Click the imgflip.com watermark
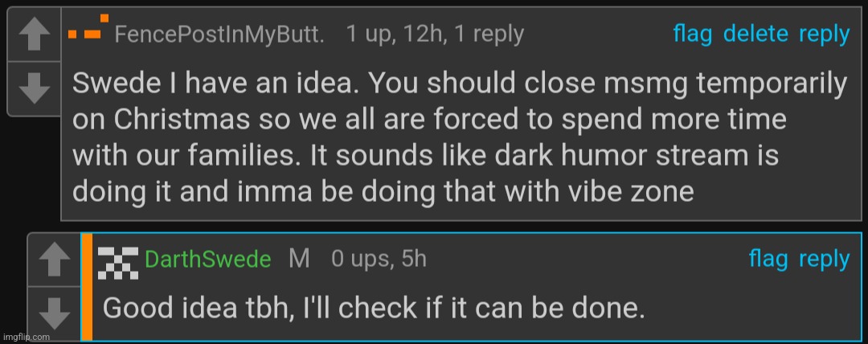 pyautogui.click(x=26, y=337)
